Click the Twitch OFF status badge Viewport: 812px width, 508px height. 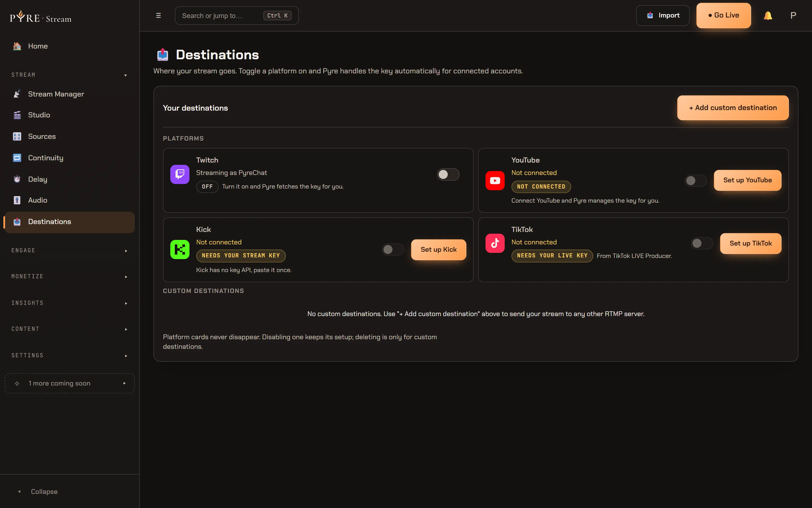(207, 187)
